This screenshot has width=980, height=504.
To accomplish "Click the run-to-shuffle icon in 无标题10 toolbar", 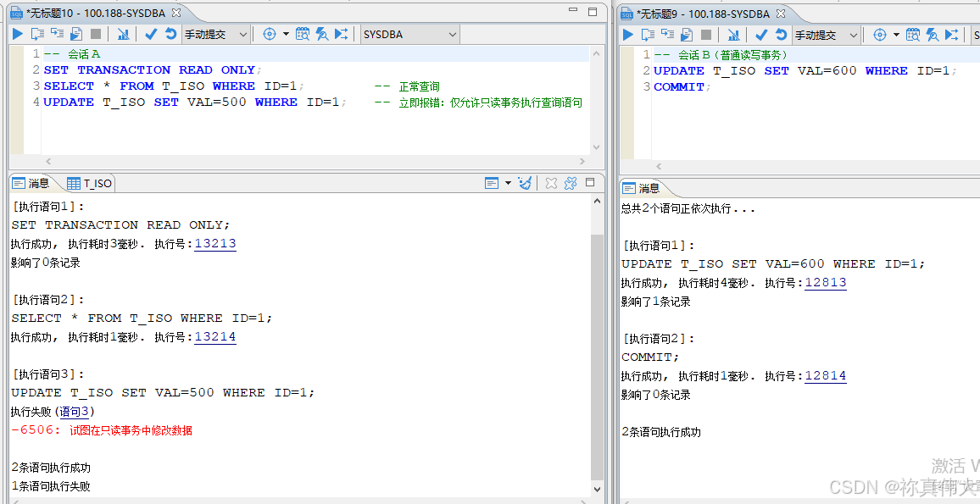I will (342, 35).
